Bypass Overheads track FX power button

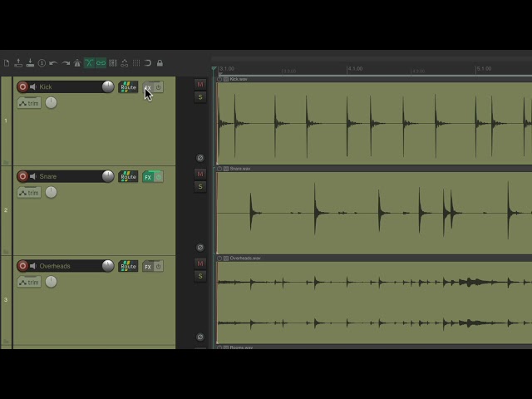(x=159, y=266)
